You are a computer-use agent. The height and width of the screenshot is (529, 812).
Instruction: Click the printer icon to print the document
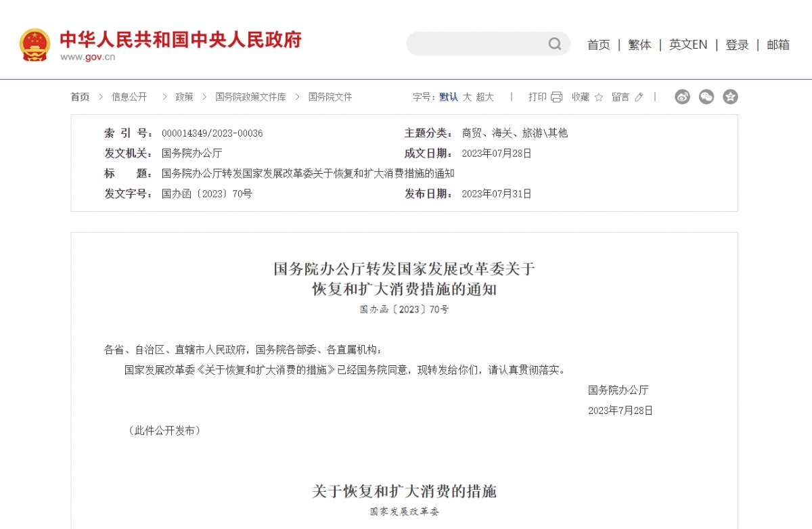tap(556, 97)
